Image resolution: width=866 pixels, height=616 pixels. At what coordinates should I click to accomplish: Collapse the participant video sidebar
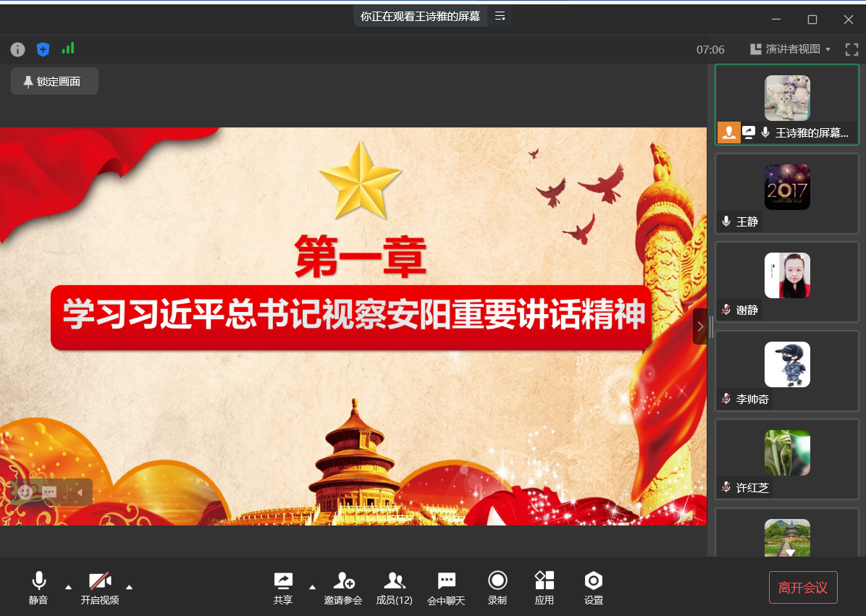[x=700, y=326]
